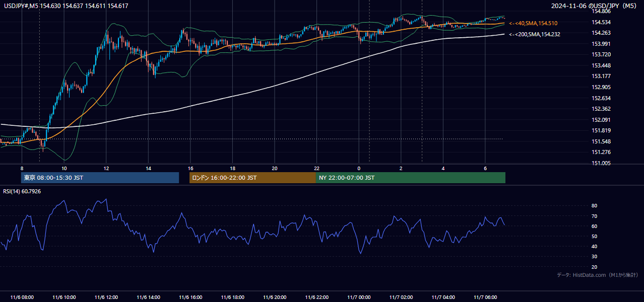Screen dimensions: 644x302
Task: Click hour tick 14 under price chart
Action: (148, 168)
